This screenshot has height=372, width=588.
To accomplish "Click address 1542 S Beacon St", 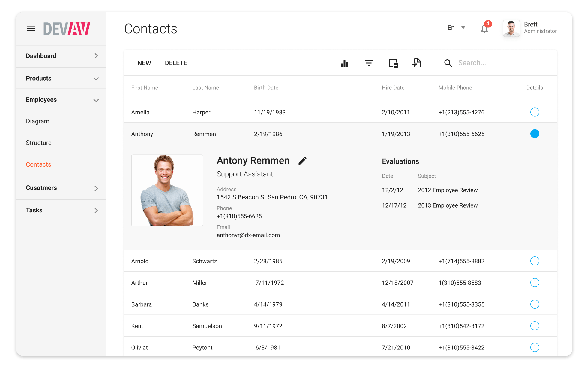I will tap(272, 197).
